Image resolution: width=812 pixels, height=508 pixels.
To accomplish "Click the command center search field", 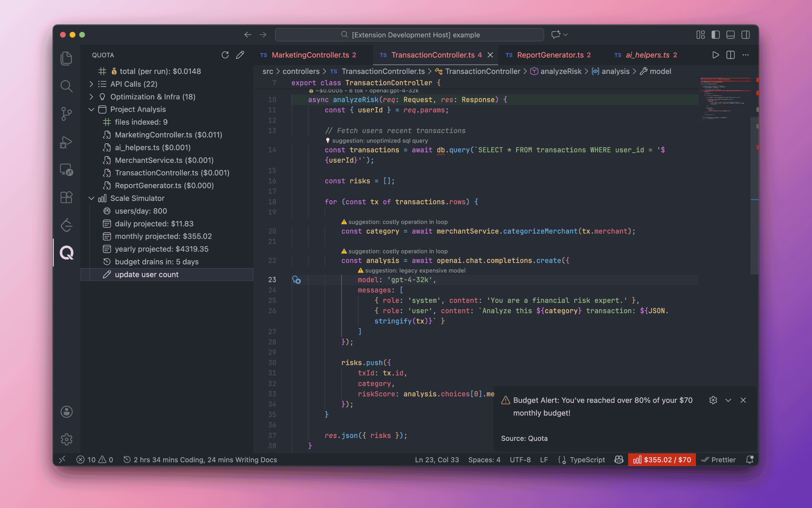I will [409, 35].
